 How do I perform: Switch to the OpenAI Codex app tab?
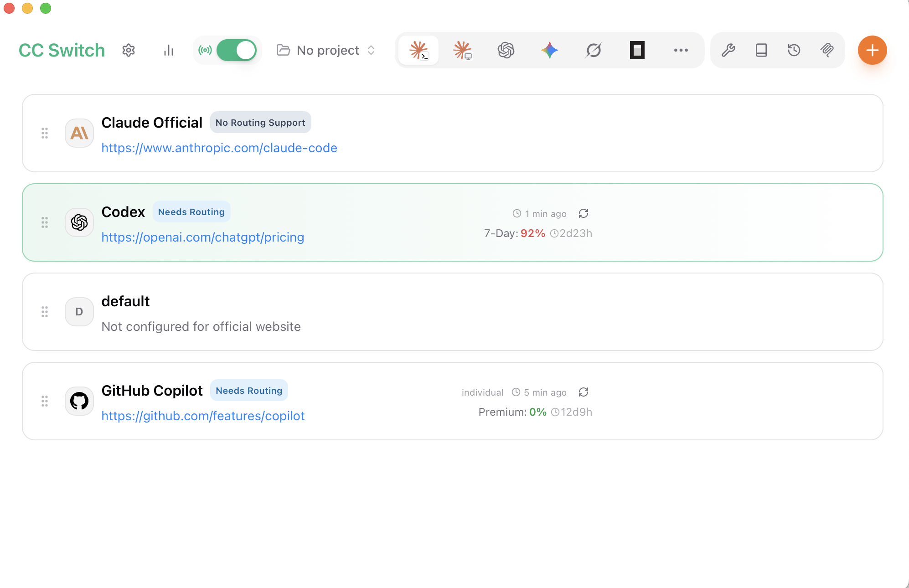[x=506, y=50]
